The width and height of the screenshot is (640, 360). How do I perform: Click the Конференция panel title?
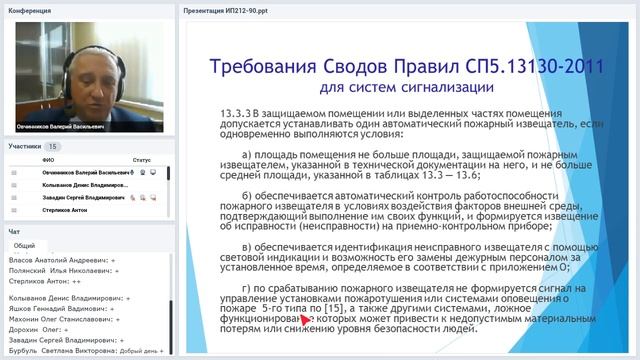29,11
